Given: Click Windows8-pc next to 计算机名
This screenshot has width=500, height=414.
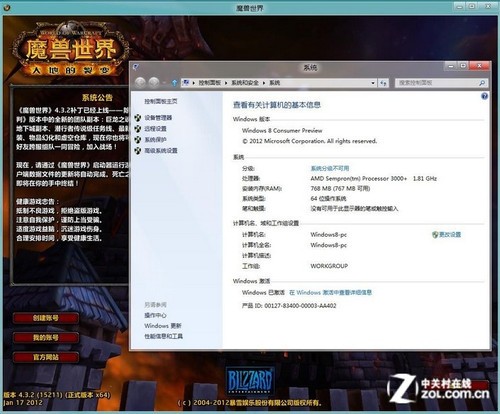Looking at the screenshot, I should click(329, 235).
